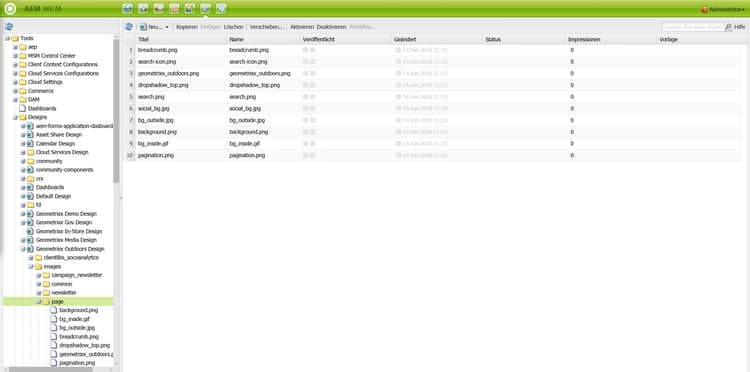The height and width of the screenshot is (372, 750).
Task: Collapse the Tools root node
Action: (8, 38)
